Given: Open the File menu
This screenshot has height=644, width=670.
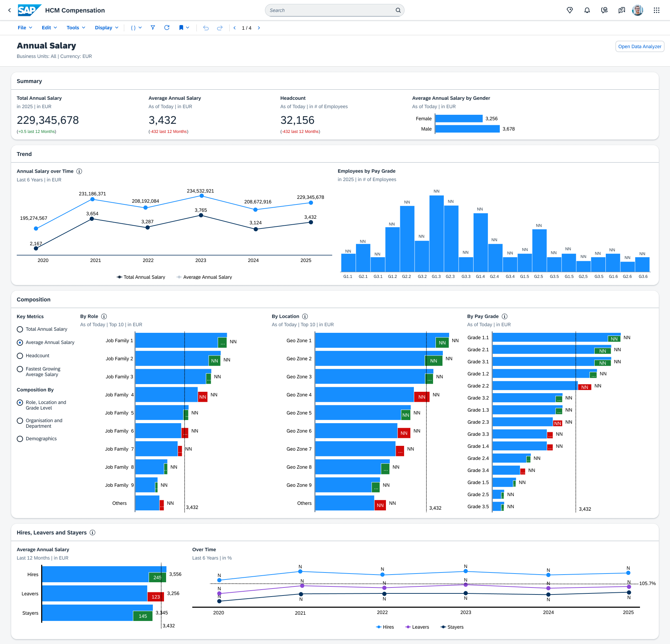Looking at the screenshot, I should click(x=25, y=28).
